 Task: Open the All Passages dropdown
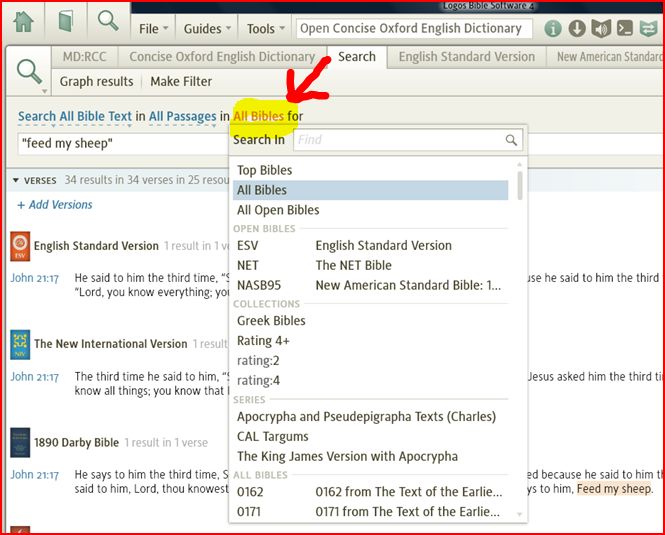pos(182,116)
